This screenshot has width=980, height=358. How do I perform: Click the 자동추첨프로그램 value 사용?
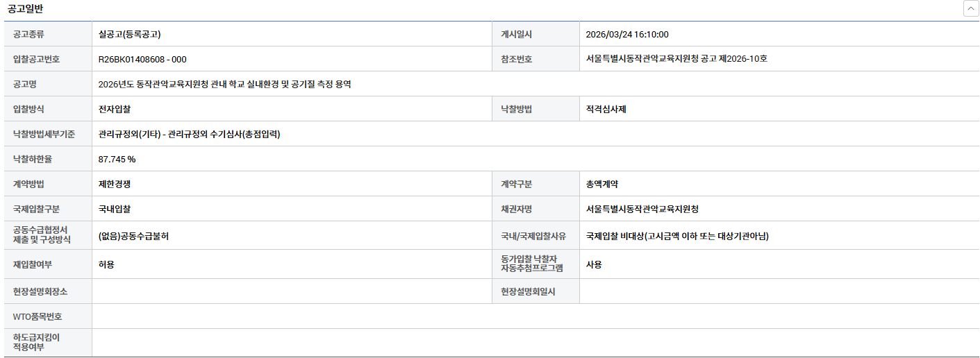click(x=594, y=264)
